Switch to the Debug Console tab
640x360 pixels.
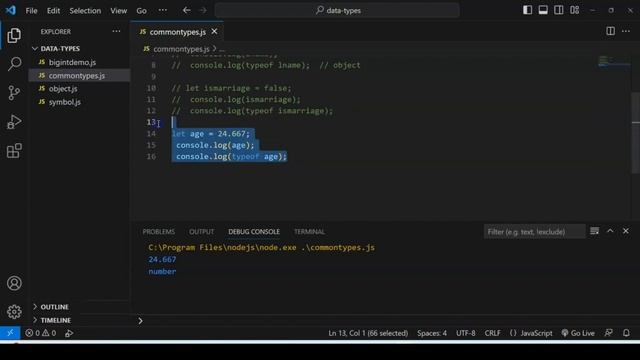click(x=254, y=231)
